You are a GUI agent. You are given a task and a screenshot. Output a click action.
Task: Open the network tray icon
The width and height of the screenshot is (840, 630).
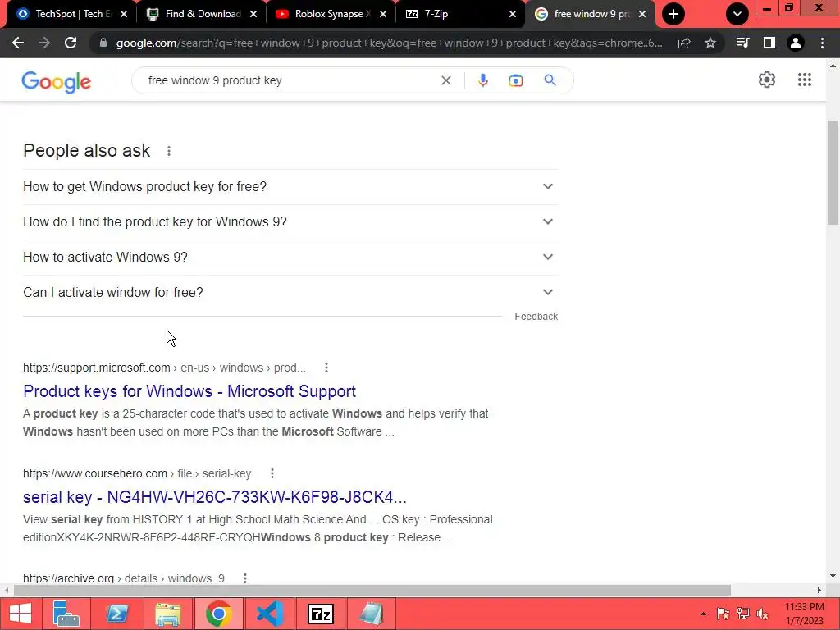(742, 614)
